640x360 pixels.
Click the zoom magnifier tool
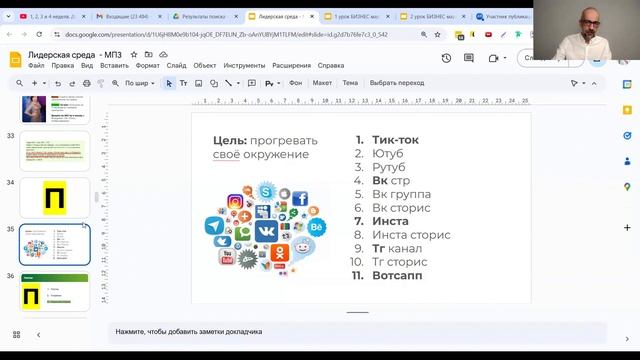coord(116,83)
